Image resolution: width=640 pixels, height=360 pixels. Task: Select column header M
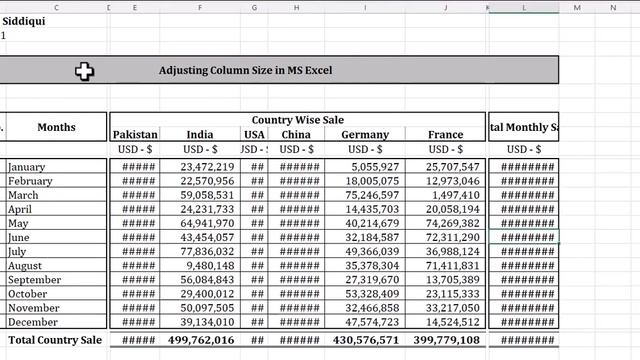pos(577,7)
